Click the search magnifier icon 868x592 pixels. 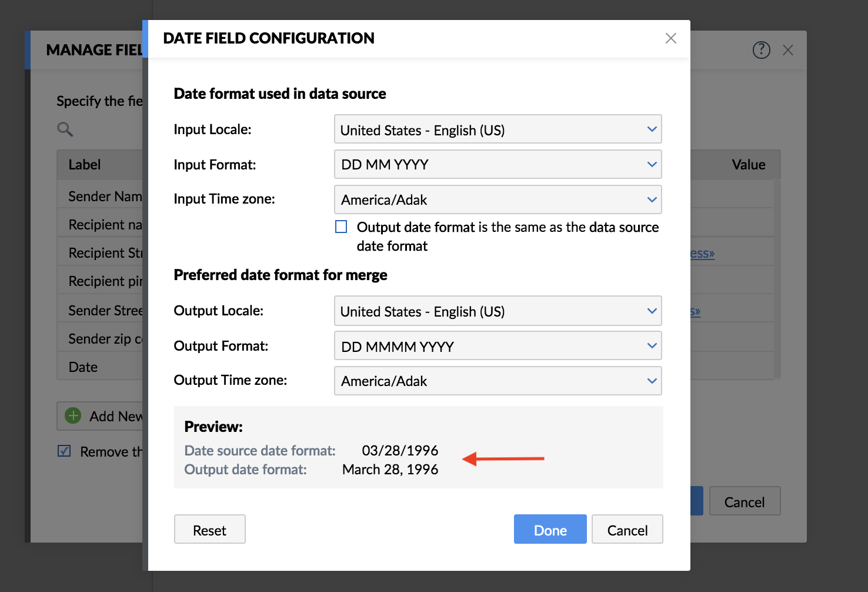[x=65, y=129]
